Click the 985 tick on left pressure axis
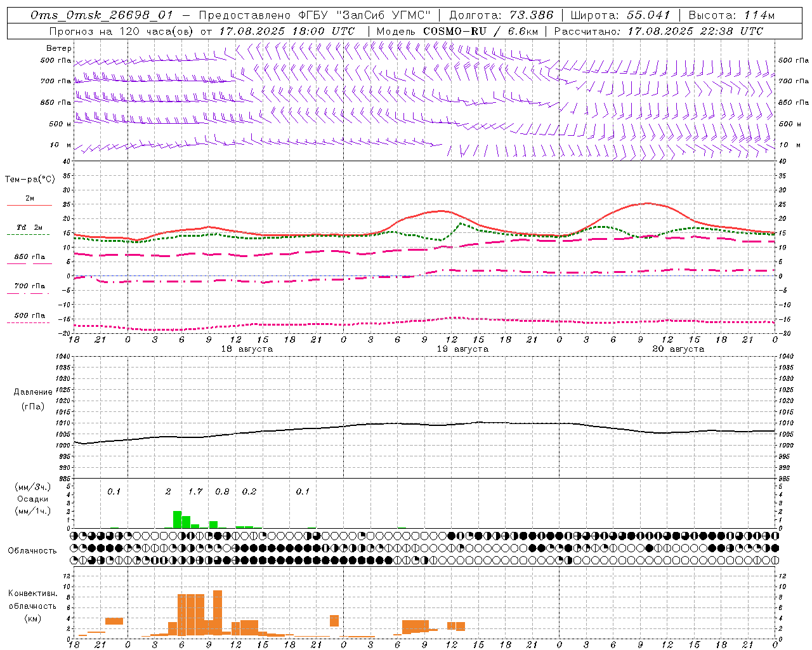The image size is (812, 650). tap(65, 479)
